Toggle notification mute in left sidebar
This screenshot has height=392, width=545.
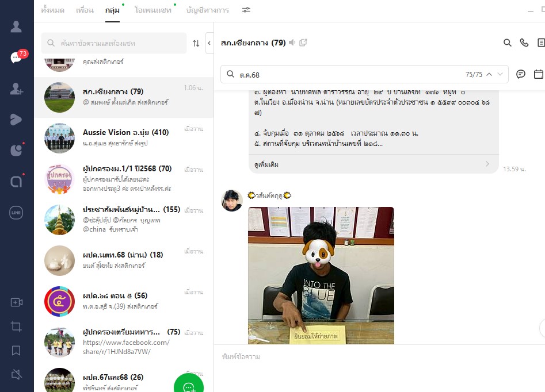16,374
